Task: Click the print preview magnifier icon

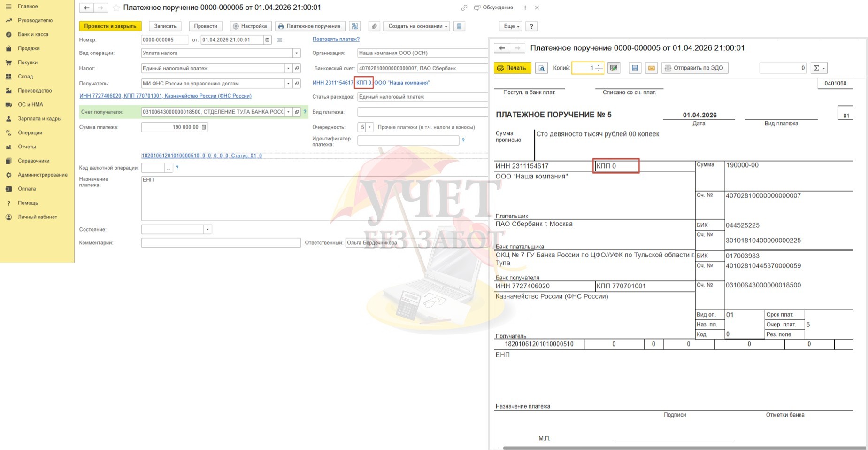Action: [541, 68]
